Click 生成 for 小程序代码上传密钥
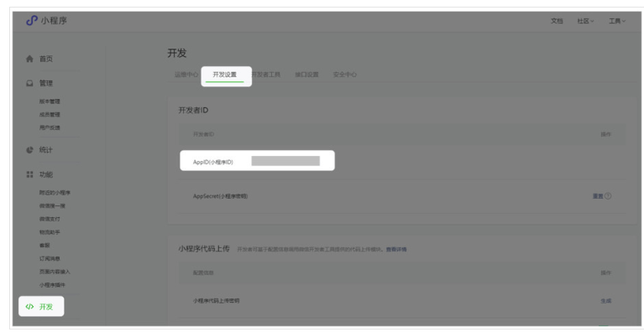The height and width of the screenshot is (332, 644). (606, 301)
